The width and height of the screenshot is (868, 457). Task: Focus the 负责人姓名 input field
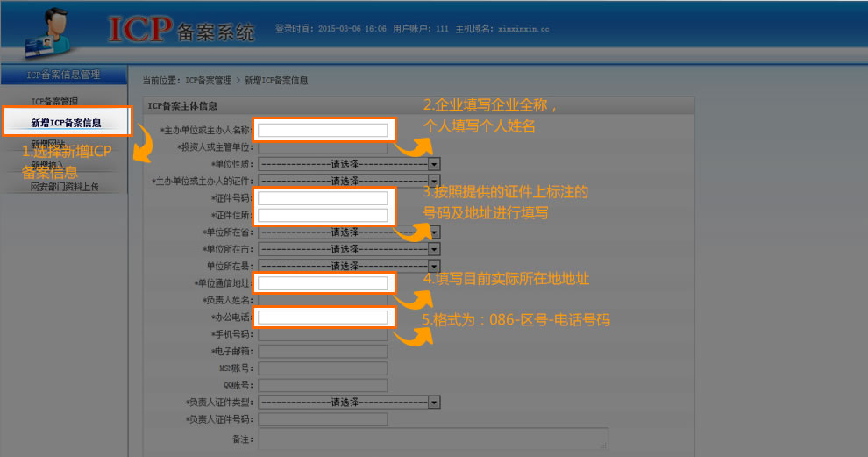pyautogui.click(x=323, y=300)
